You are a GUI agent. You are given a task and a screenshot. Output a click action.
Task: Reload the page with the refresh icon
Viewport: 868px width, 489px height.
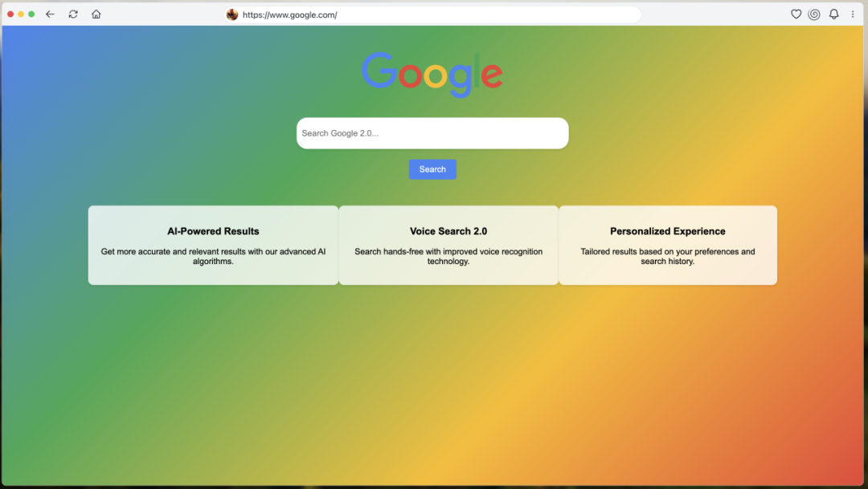[73, 14]
